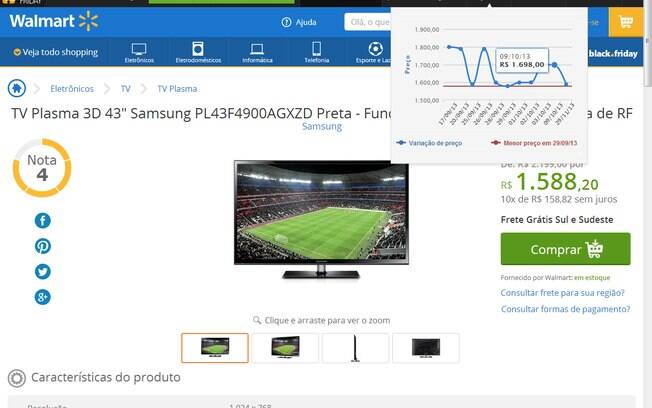This screenshot has width=652, height=408.
Task: Open Ajuda help link
Action: 299,22
